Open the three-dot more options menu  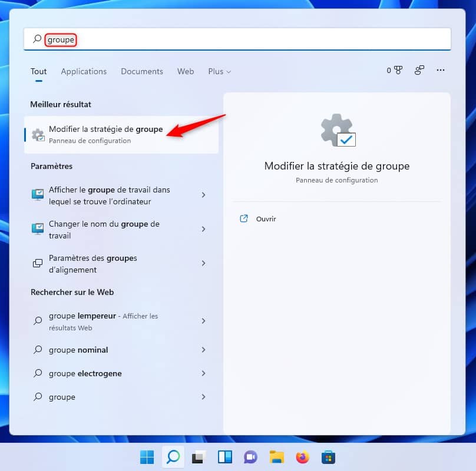[x=441, y=70]
